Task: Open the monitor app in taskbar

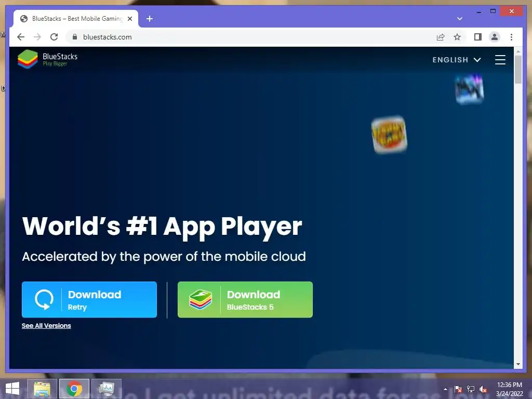Action: [107, 389]
